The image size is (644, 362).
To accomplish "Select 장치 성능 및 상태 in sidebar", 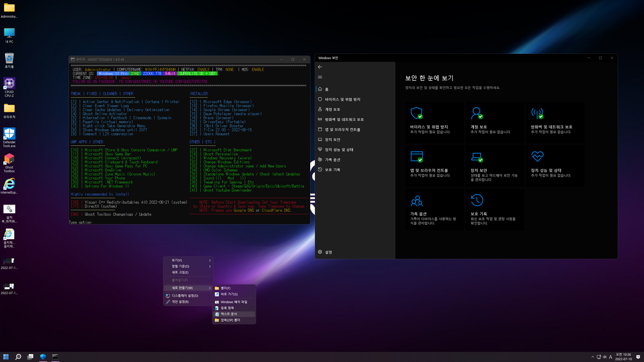I will [x=355, y=149].
